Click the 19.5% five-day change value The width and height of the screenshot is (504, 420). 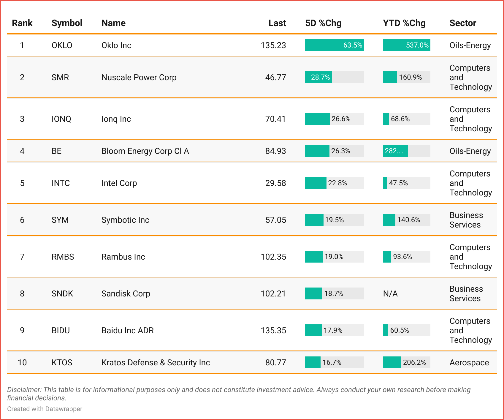pos(334,220)
